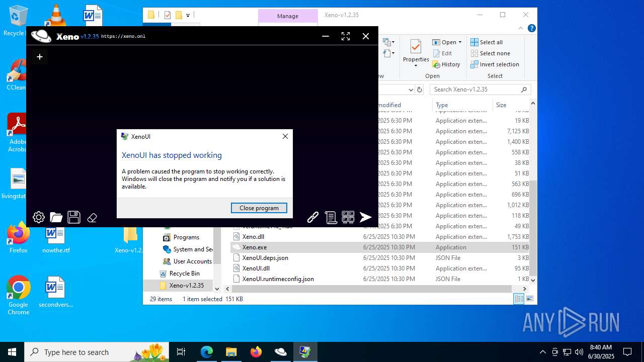Image resolution: width=644 pixels, height=362 pixels.
Task: Minimize the Xeno window
Action: (x=326, y=36)
